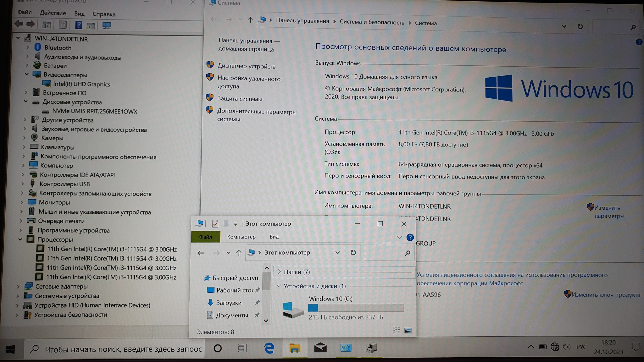The height and width of the screenshot is (362, 644).
Task: Click the scan for hardware changes toolbar icon
Action: point(106,25)
